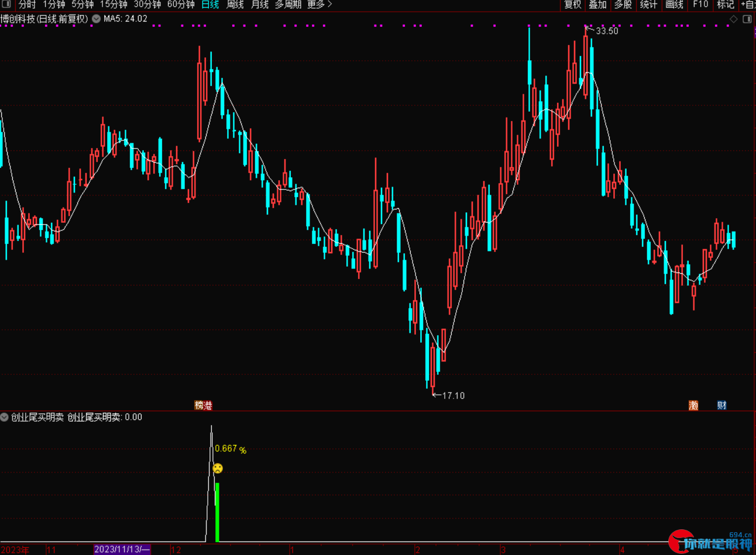The height and width of the screenshot is (555, 756).
Task: Click the 博创科技(日线.前复权) chart title
Action: [44, 19]
